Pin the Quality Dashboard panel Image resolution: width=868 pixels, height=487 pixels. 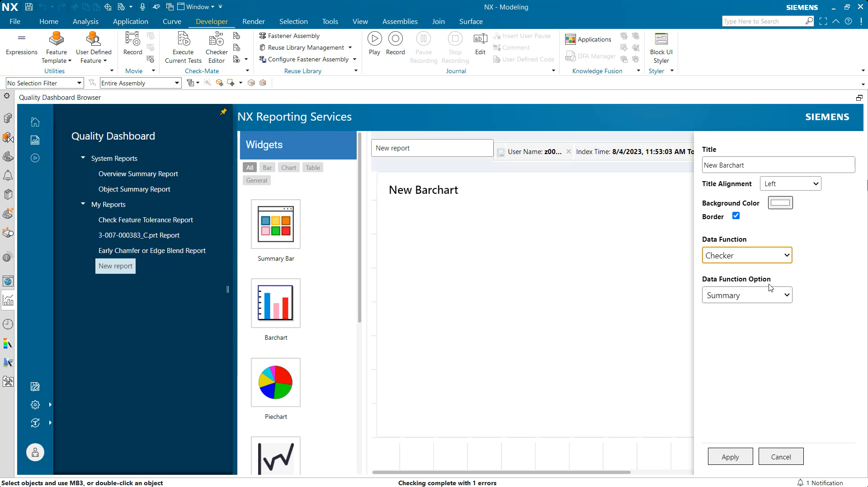pos(223,111)
